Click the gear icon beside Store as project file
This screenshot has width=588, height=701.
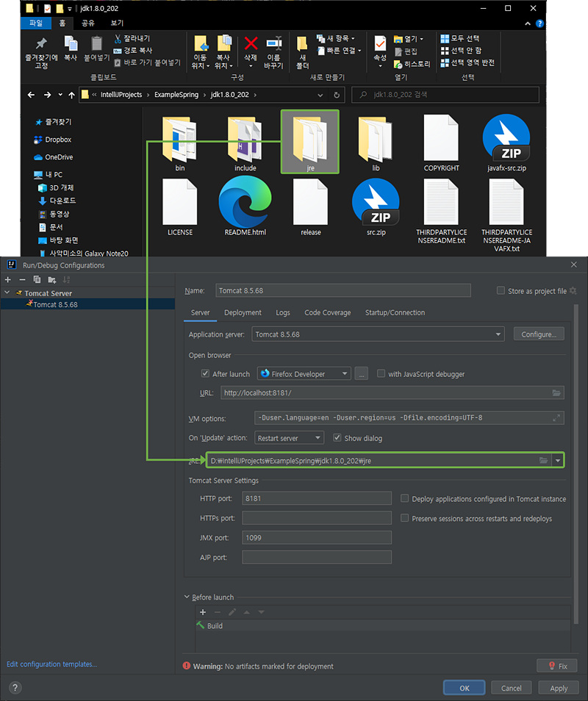[573, 291]
